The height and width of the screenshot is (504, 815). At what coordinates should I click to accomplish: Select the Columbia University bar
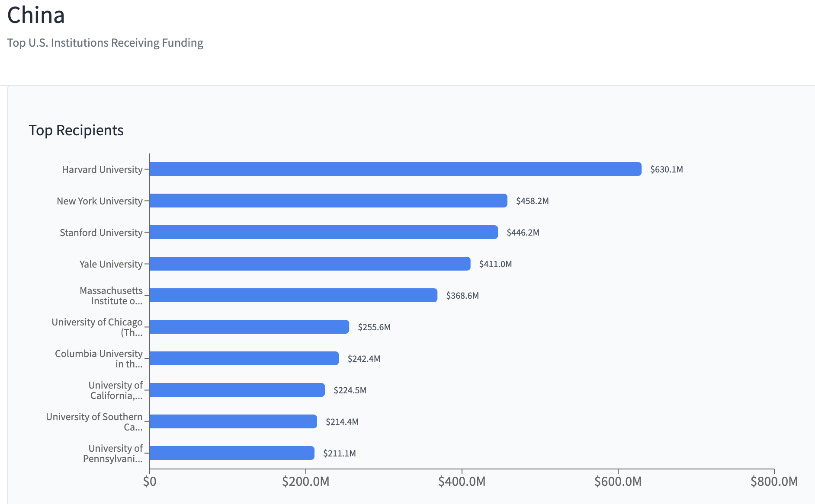[x=244, y=358]
